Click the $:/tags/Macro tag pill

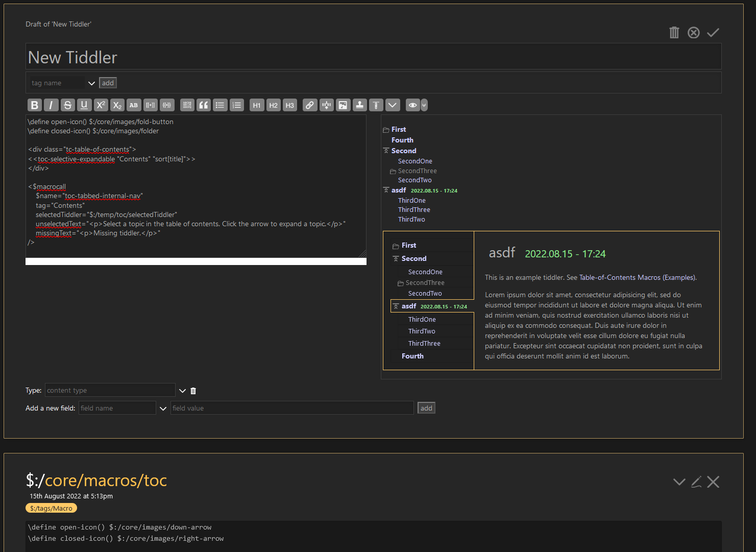click(x=51, y=508)
